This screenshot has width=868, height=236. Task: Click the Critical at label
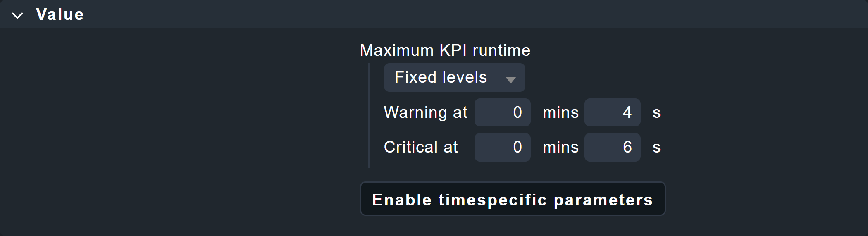tap(421, 147)
